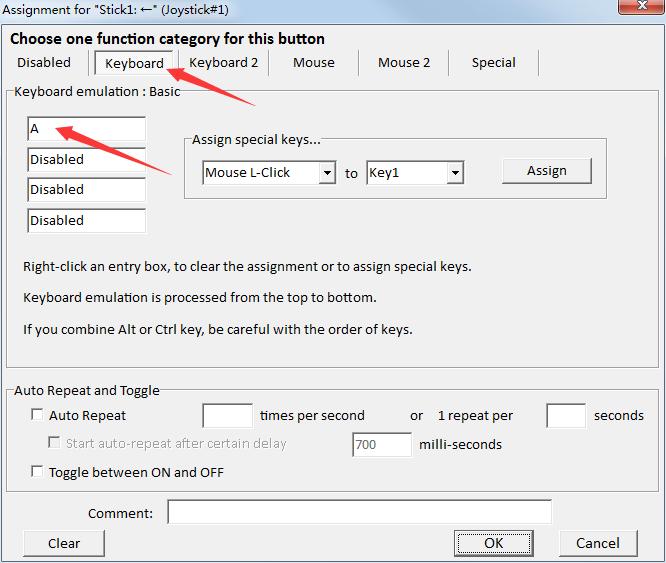Select the Keyboard tab
Viewport: 666px width, 563px height.
point(134,63)
